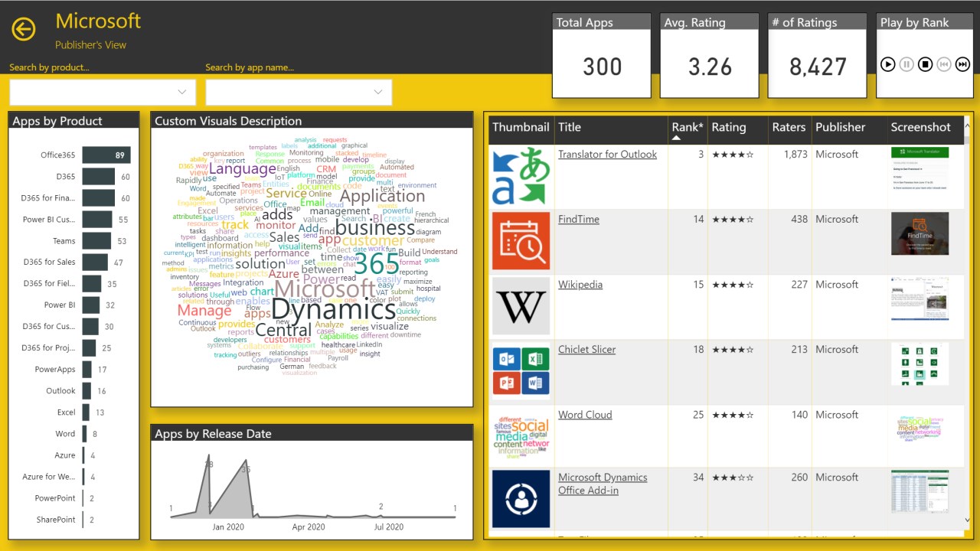Select the PowerApps bar
This screenshot has height=551, width=980.
87,370
